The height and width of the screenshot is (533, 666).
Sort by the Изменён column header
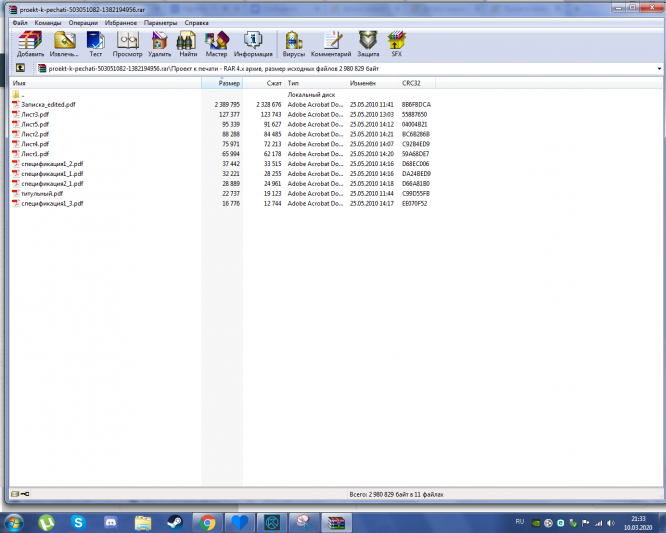pos(373,83)
